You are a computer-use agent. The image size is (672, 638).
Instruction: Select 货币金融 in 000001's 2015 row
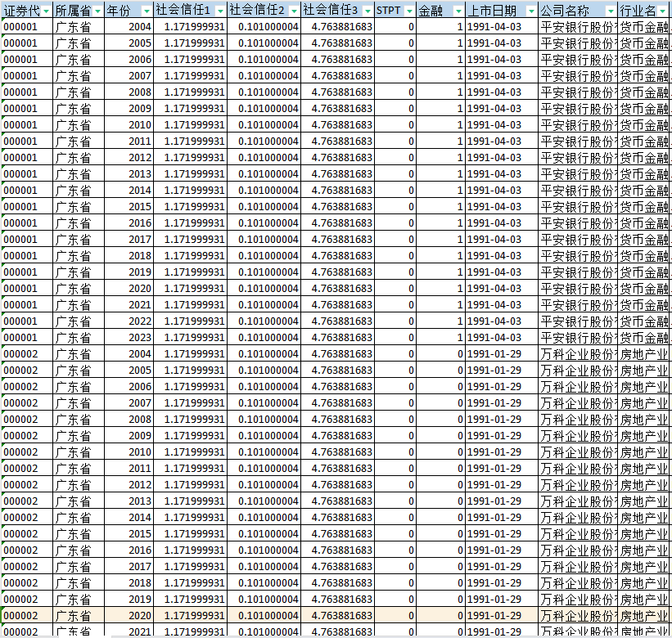click(x=644, y=207)
